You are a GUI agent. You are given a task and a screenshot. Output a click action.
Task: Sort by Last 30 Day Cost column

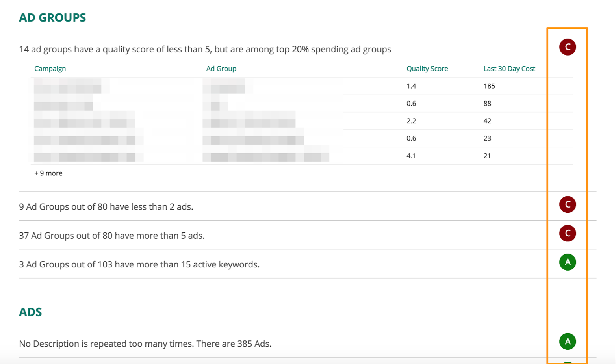(x=509, y=69)
